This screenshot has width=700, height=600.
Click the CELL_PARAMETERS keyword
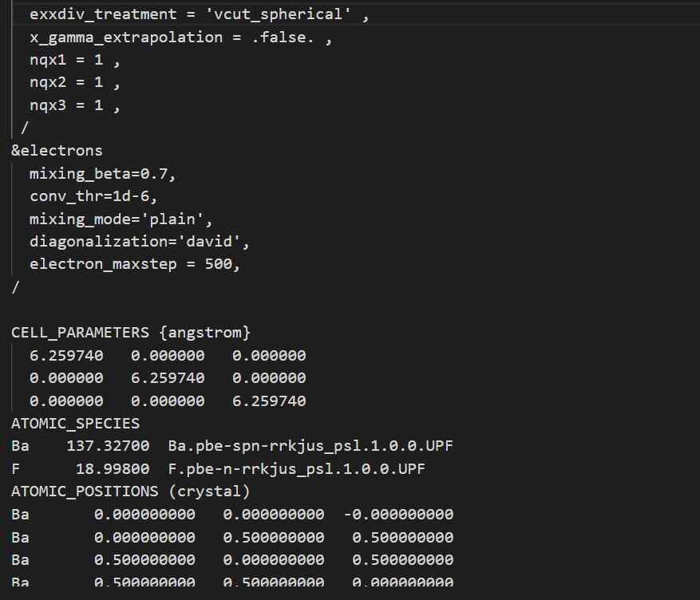pos(80,332)
